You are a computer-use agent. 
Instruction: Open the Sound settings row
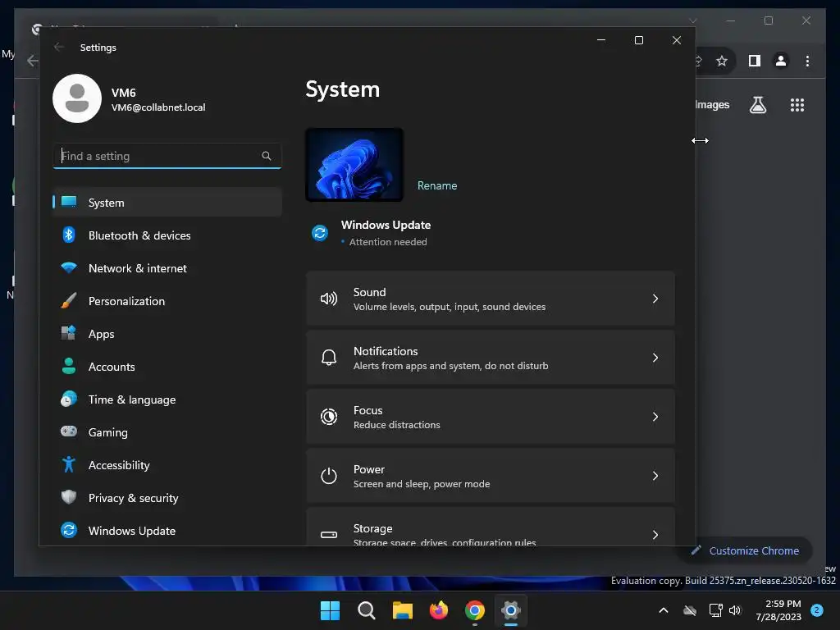click(x=491, y=299)
